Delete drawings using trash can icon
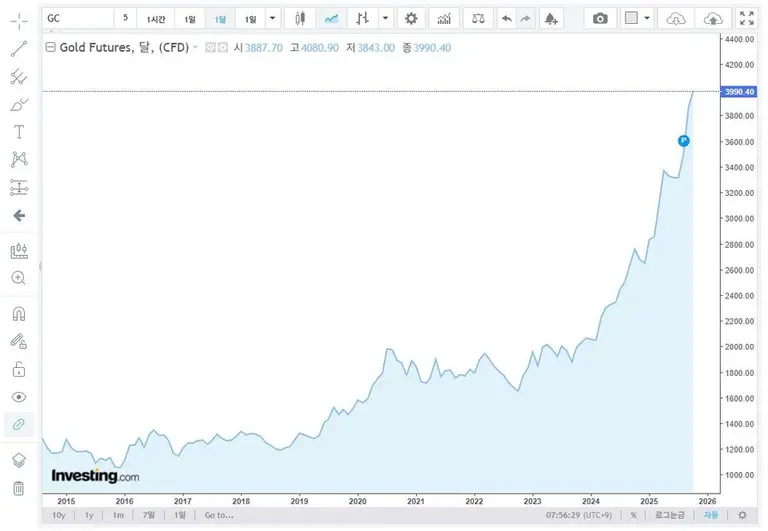 coord(18,488)
